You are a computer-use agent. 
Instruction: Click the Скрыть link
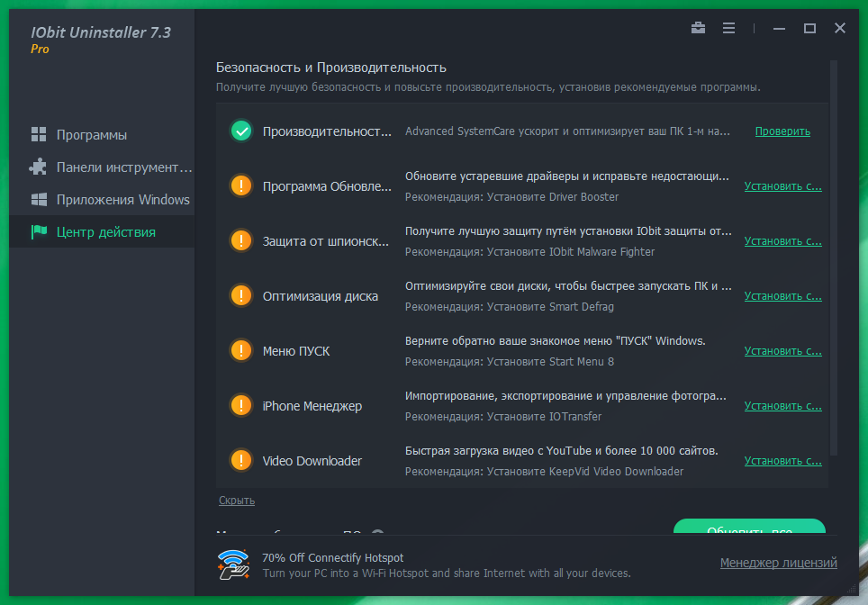tap(237, 501)
